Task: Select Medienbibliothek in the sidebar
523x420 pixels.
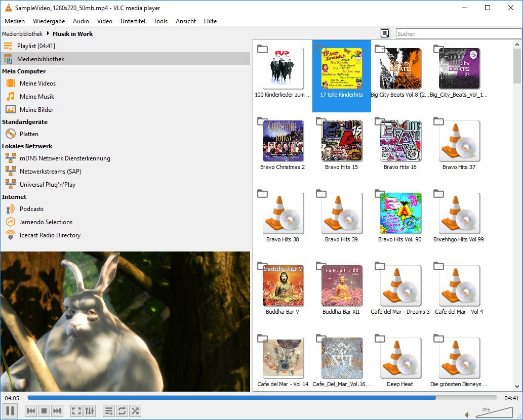Action: (125, 59)
